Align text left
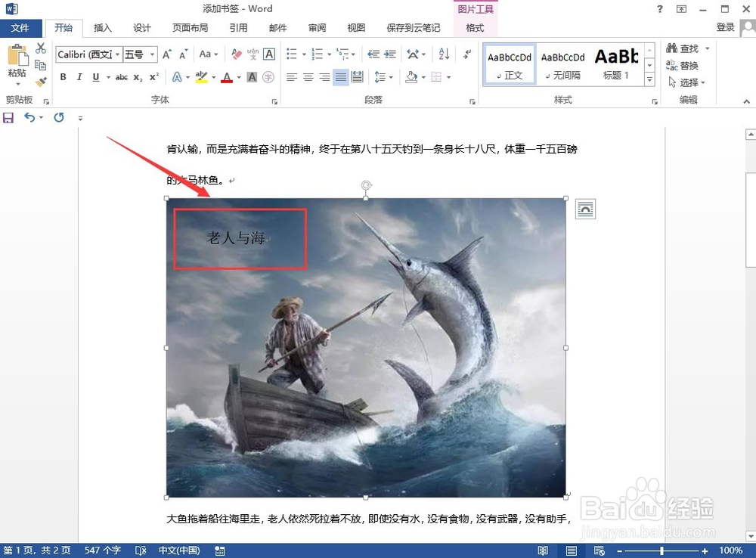 coord(292,77)
